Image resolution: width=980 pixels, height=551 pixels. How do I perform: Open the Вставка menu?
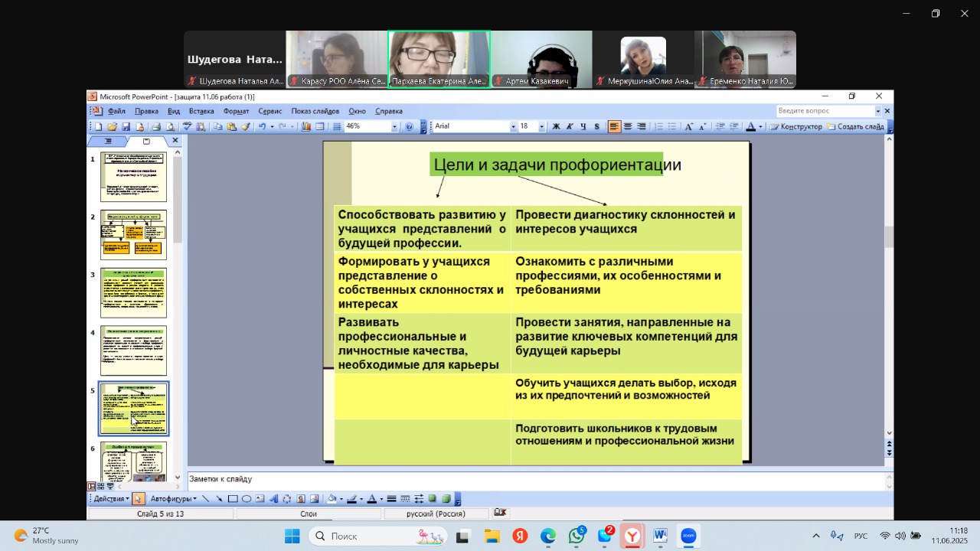pyautogui.click(x=201, y=111)
